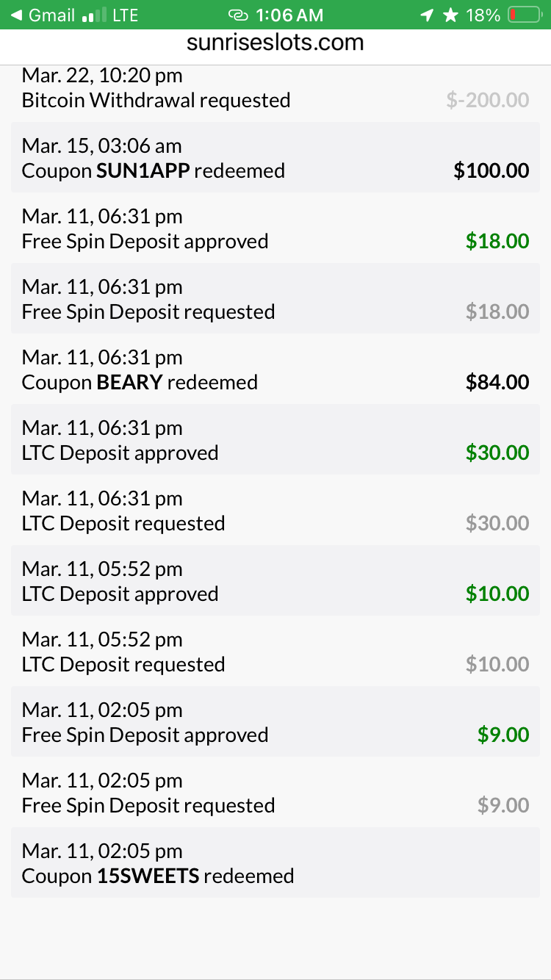Image resolution: width=551 pixels, height=980 pixels.
Task: Tap the star icon in status bar
Action: pos(450,15)
